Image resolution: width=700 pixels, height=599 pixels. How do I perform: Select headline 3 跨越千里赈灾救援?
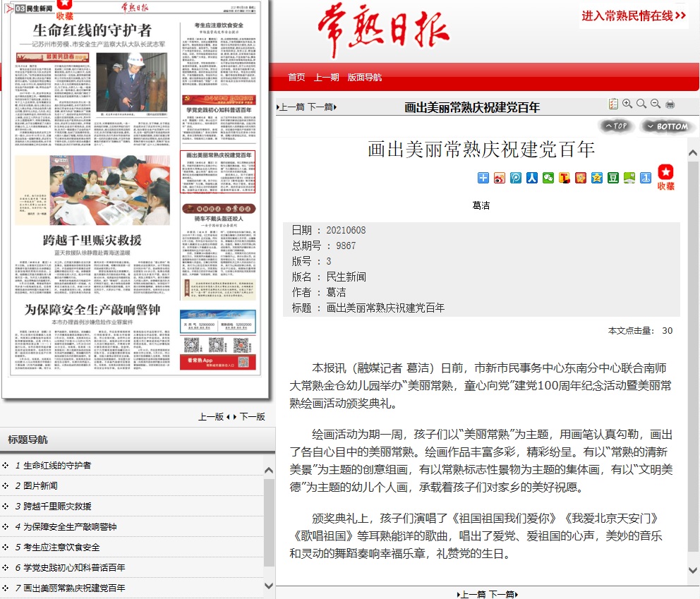(56, 506)
